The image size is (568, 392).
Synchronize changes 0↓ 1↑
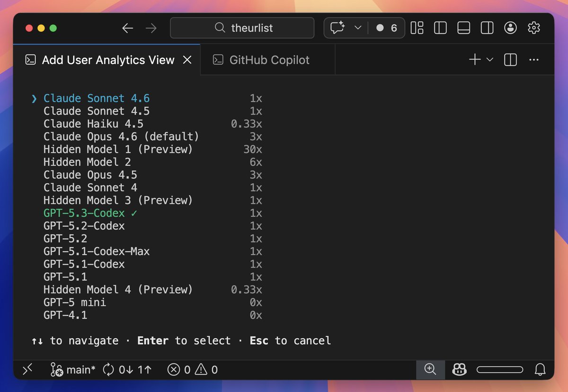[x=127, y=370]
